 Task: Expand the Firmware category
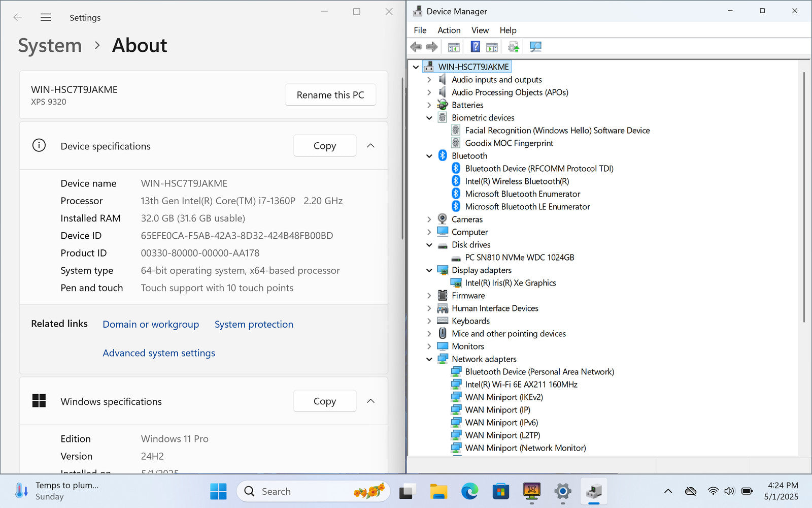point(429,296)
